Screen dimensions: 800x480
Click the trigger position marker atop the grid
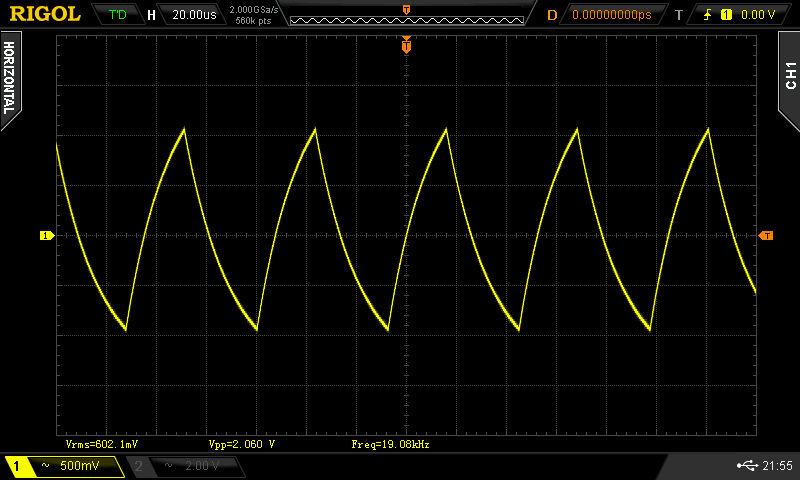click(406, 45)
